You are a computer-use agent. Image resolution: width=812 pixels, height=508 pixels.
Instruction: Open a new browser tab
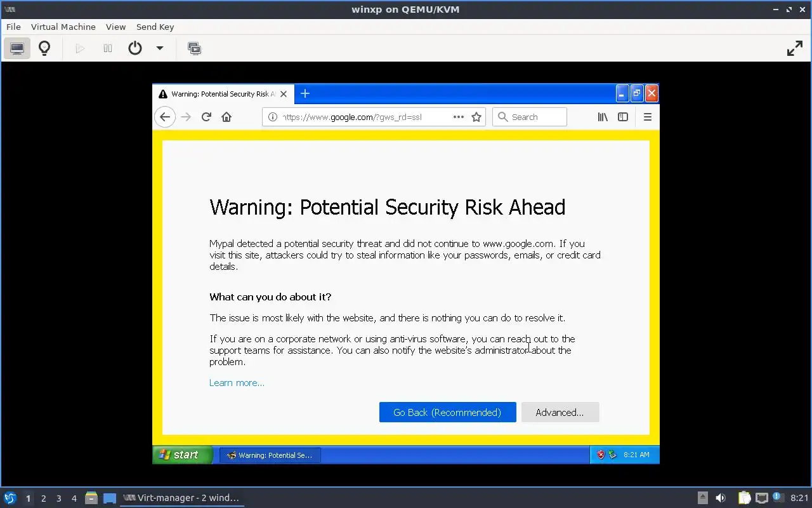click(x=305, y=94)
